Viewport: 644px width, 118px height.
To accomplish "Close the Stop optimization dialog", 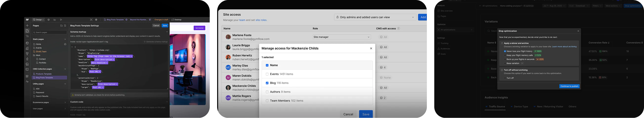I will click(578, 31).
